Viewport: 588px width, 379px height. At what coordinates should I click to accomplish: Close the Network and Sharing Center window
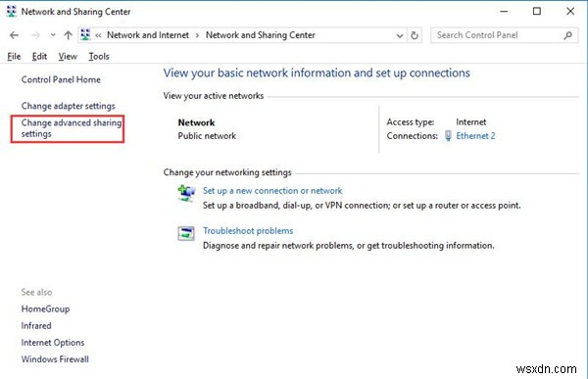coord(570,11)
